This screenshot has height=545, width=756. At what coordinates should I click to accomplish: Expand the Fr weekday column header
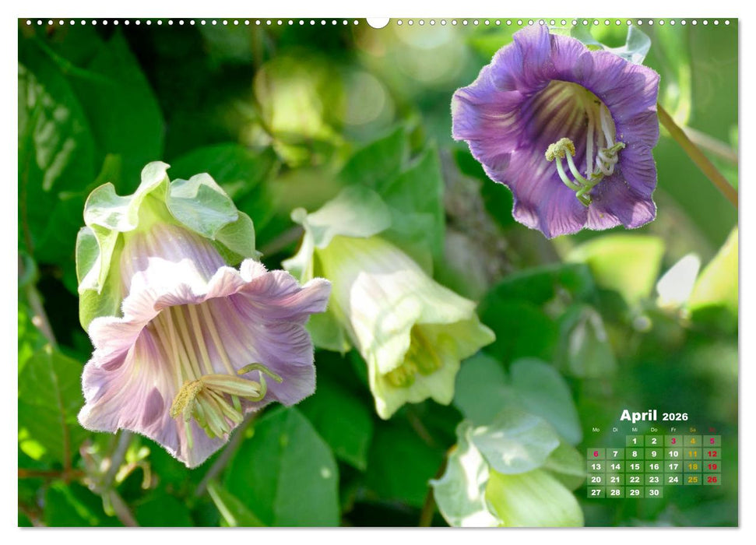click(x=673, y=430)
